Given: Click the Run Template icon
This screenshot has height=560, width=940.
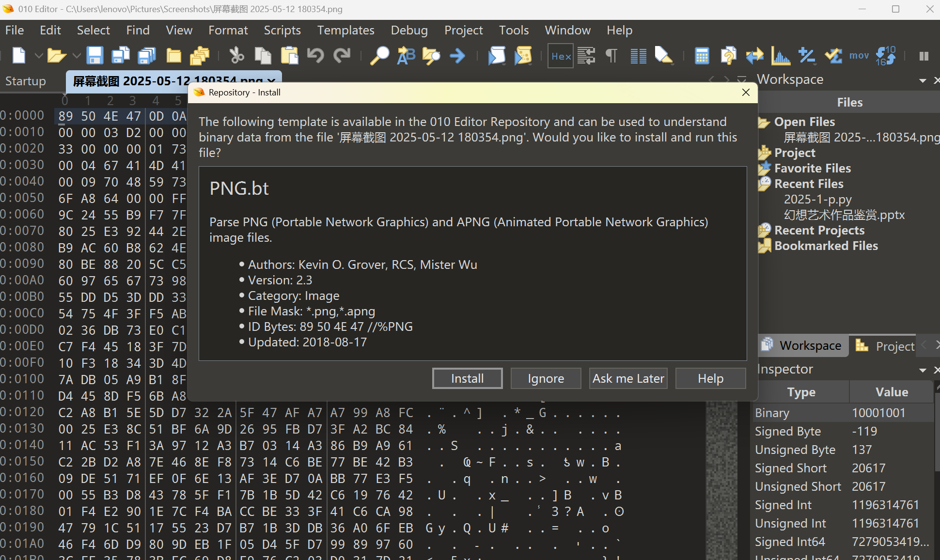Looking at the screenshot, I should [x=523, y=56].
